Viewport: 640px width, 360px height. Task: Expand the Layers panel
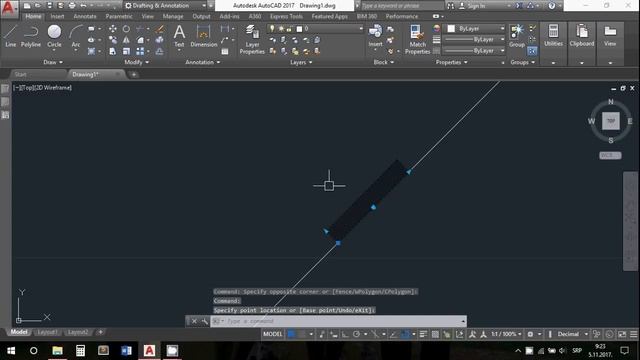pyautogui.click(x=301, y=62)
